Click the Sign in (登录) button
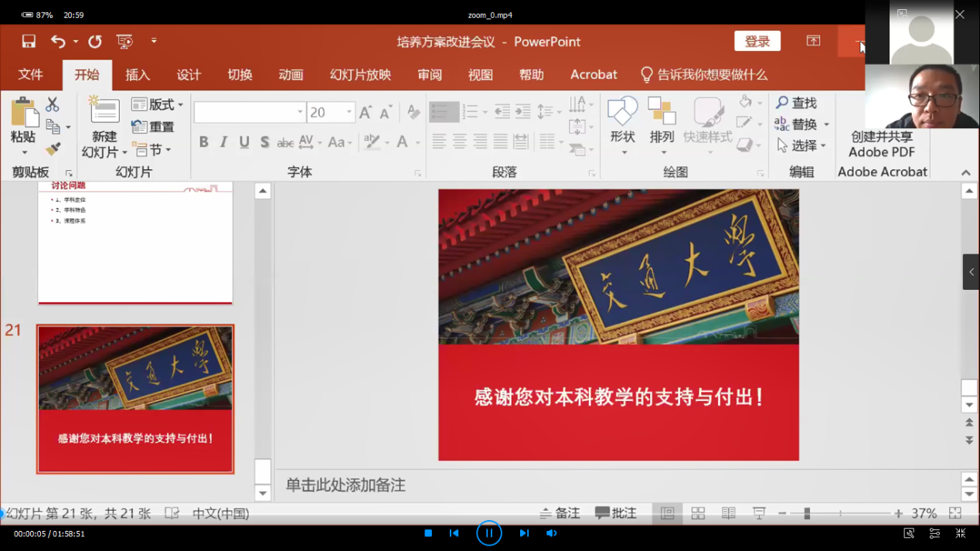This screenshot has width=980, height=551. (x=757, y=42)
